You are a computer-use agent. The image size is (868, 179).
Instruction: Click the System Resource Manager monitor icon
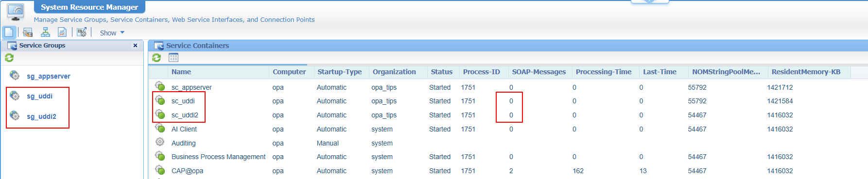pyautogui.click(x=16, y=12)
